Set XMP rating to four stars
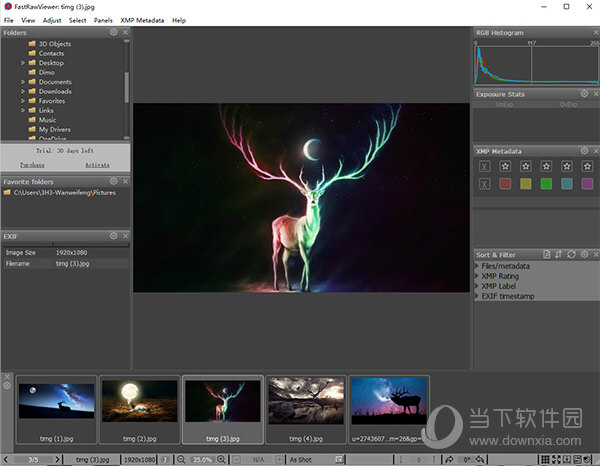The width and height of the screenshot is (600, 466). (x=567, y=166)
